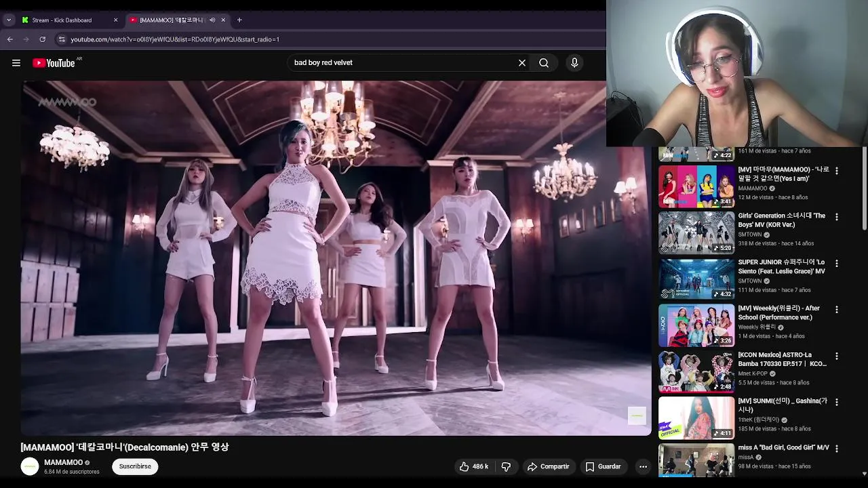Open options menu for Weeekly 'After School'

coord(836,310)
